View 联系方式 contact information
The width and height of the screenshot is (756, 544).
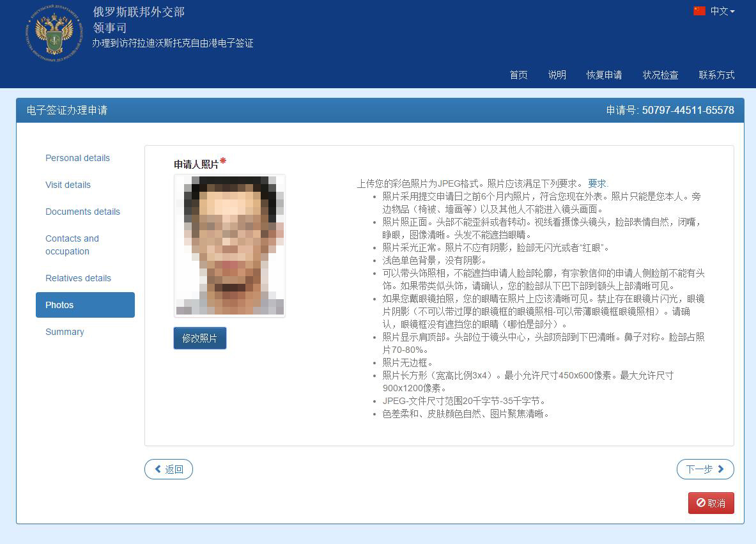[717, 75]
